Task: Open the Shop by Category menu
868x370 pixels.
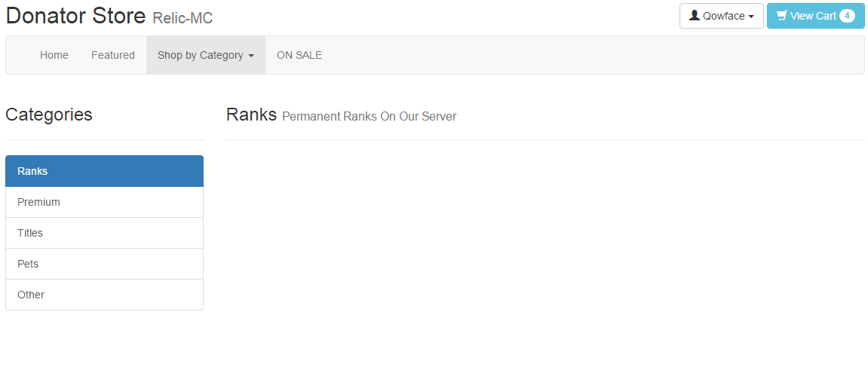Action: (x=201, y=55)
